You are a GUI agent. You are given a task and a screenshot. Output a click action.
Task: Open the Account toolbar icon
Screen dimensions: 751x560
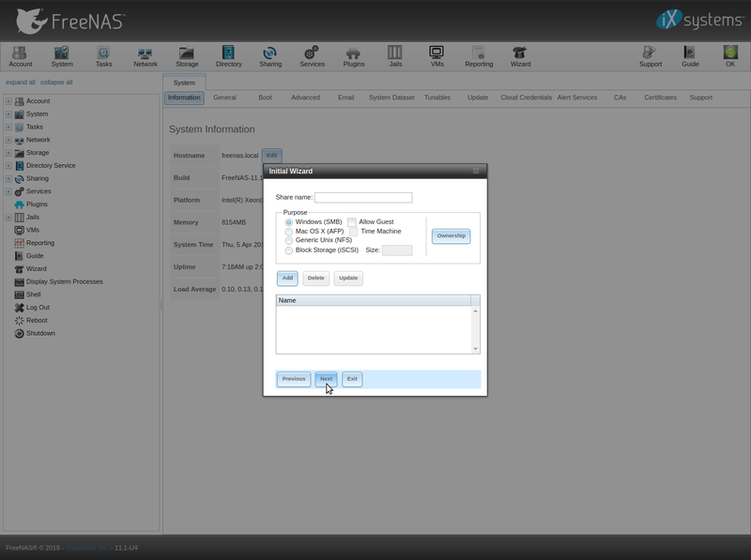[x=20, y=56]
